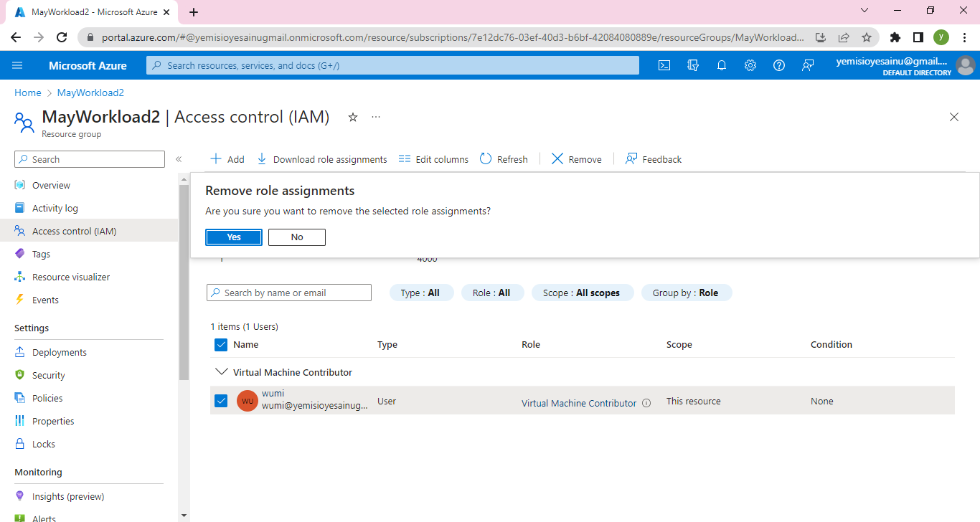
Task: Open the browser Extensions puzzle icon
Action: 895,37
